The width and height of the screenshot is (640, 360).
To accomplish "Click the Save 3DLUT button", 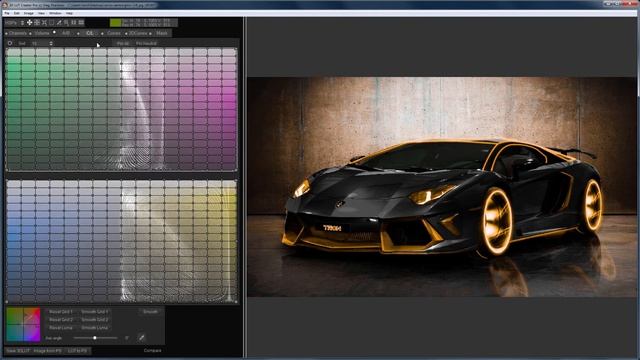I will point(17,351).
